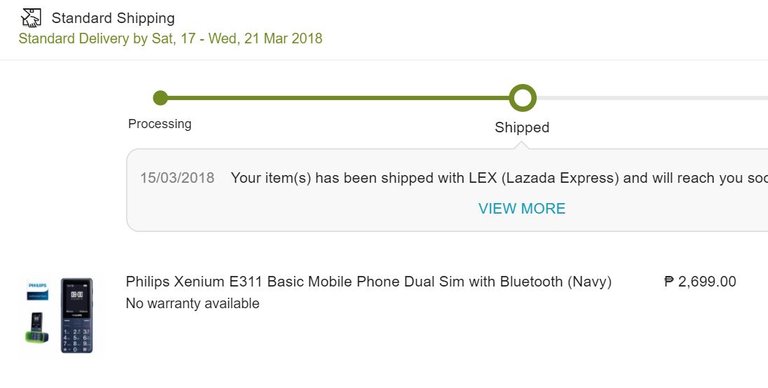This screenshot has width=768, height=388.
Task: Click the Standard Shipping package icon
Action: pyautogui.click(x=31, y=18)
